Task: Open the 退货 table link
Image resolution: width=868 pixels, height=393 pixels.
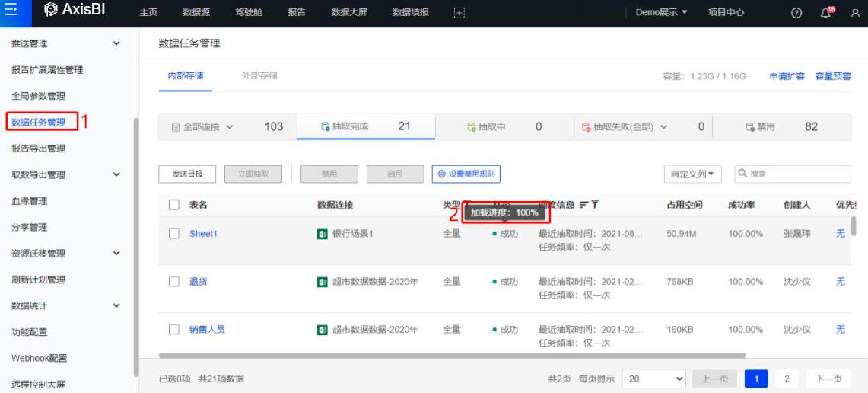Action: coord(199,282)
